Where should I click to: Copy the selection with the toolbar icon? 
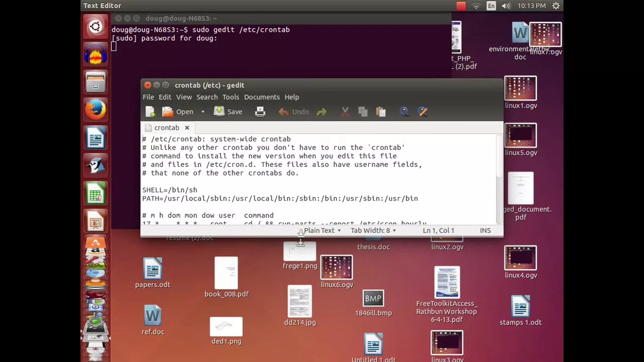point(363,112)
